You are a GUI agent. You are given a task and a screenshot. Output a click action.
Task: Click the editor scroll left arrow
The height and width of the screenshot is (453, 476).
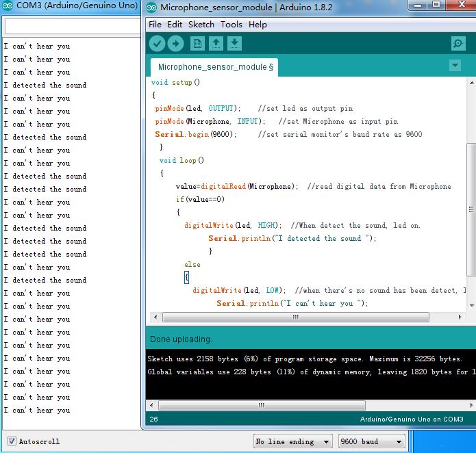click(x=155, y=318)
